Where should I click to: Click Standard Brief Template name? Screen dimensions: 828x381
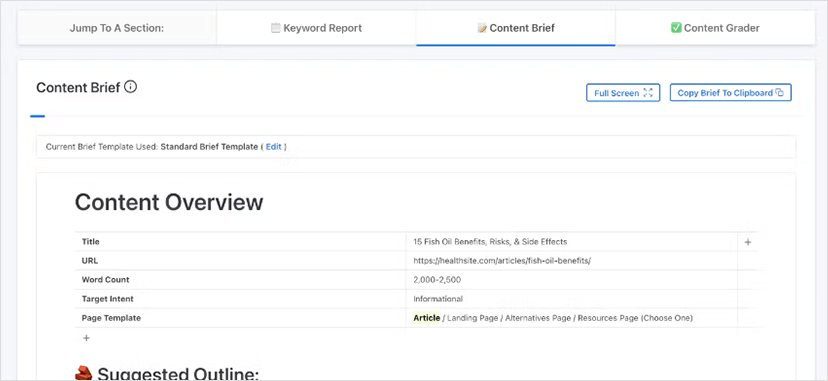coord(209,147)
